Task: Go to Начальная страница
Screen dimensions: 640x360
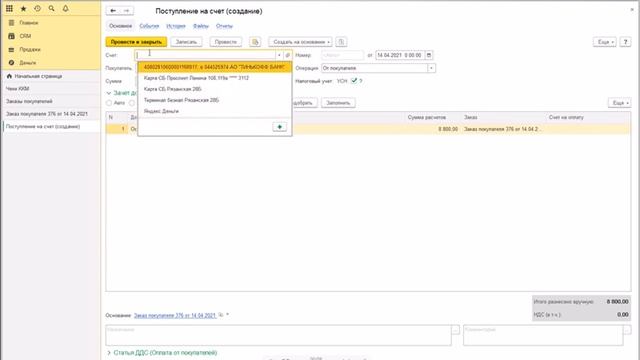Action: click(x=38, y=76)
